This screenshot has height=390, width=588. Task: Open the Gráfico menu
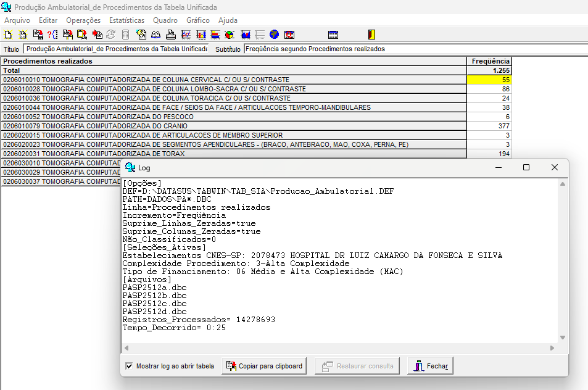coord(198,20)
